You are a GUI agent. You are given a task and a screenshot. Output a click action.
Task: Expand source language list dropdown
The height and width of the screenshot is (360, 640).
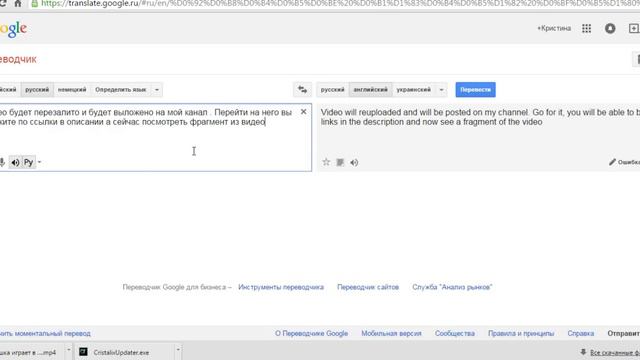coord(157,89)
